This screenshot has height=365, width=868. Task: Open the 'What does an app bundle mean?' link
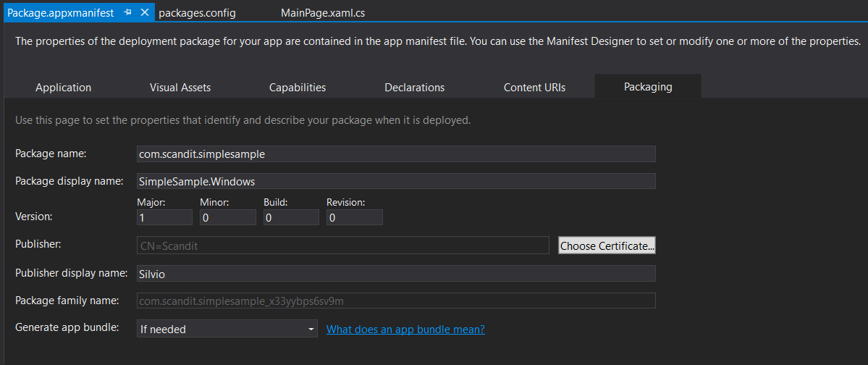click(406, 329)
